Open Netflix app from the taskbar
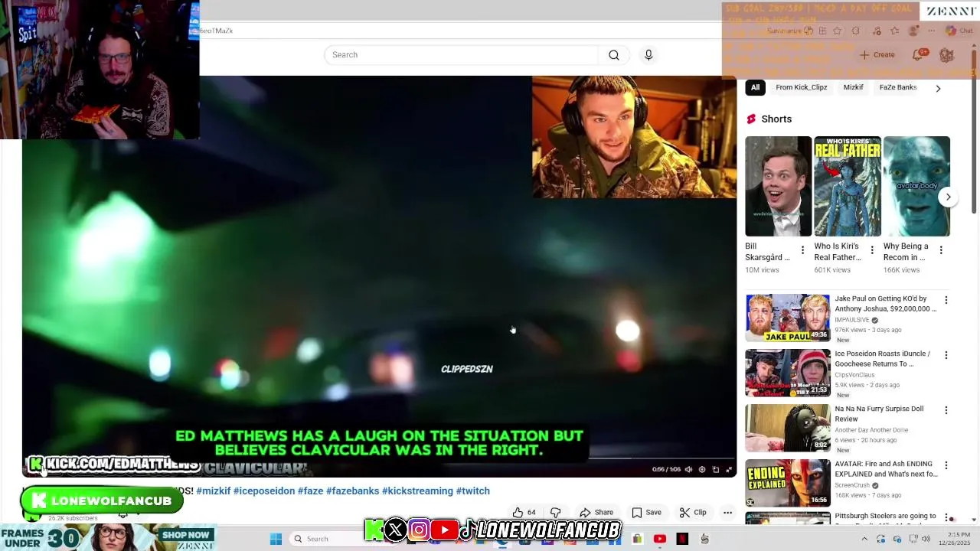Screen dimensions: 980x551 682,539
